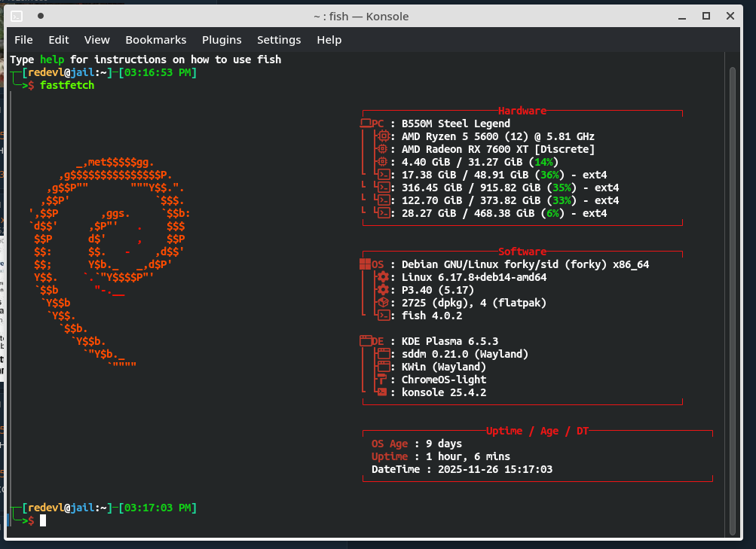Click the 36% disk usage value
The image size is (756, 549).
click(x=549, y=175)
